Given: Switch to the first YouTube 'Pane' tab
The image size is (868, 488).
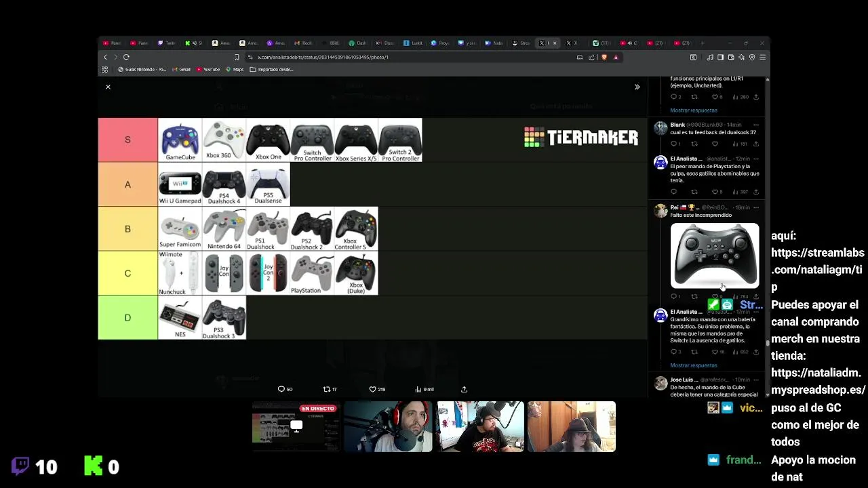Looking at the screenshot, I should point(111,43).
